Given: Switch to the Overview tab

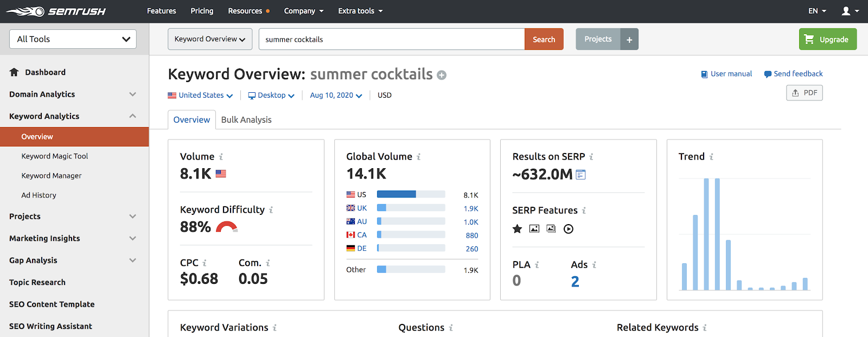Looking at the screenshot, I should click(x=192, y=119).
